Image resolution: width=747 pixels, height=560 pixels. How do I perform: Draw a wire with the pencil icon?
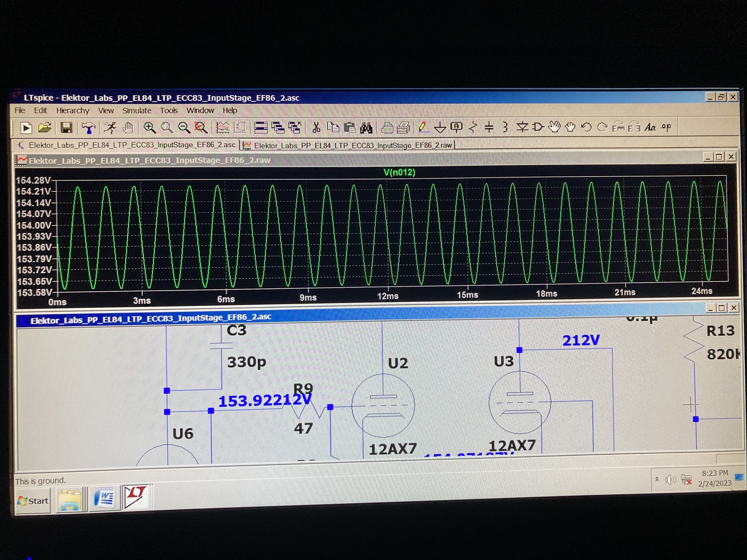423,127
